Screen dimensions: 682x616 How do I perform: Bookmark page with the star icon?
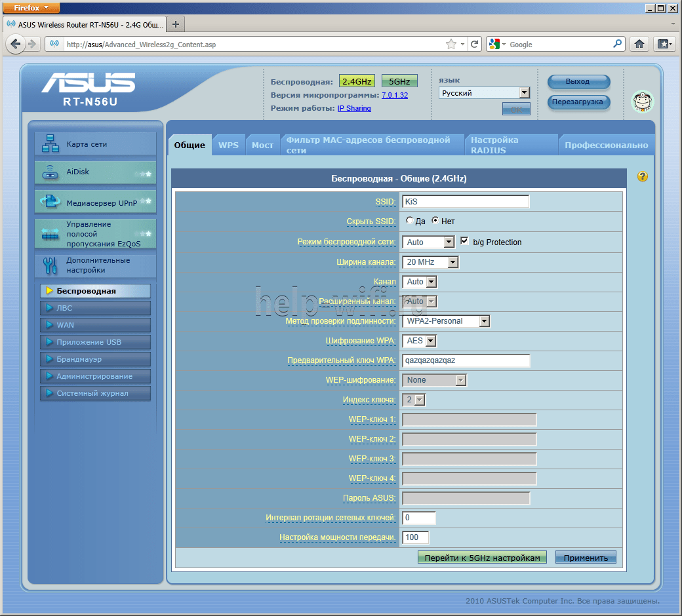pos(451,44)
